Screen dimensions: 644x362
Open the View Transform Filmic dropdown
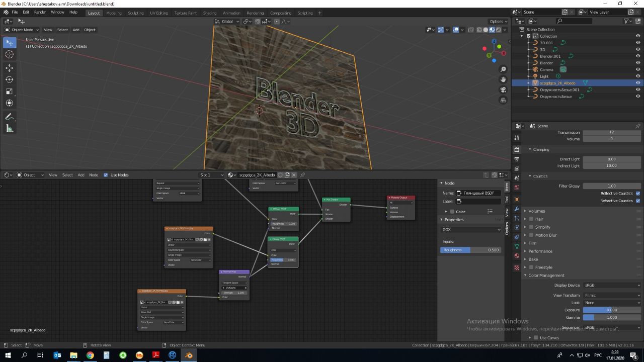tap(612, 295)
